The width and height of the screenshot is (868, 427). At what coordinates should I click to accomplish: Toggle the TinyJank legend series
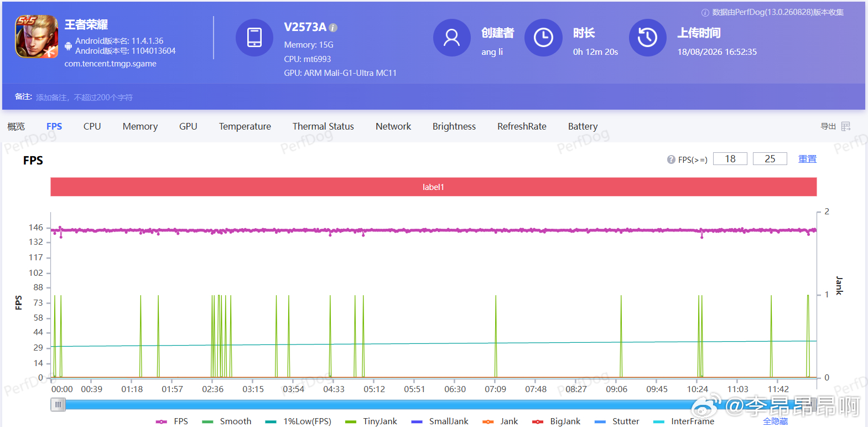click(x=371, y=421)
